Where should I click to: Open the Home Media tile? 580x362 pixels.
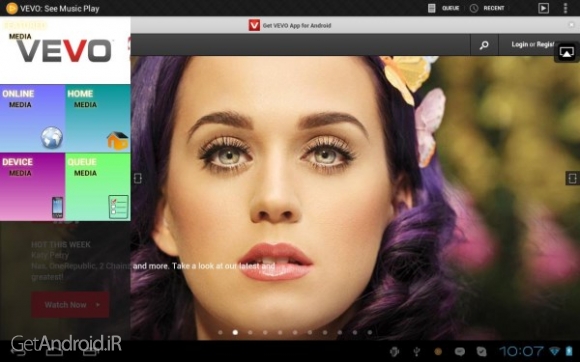(98, 118)
